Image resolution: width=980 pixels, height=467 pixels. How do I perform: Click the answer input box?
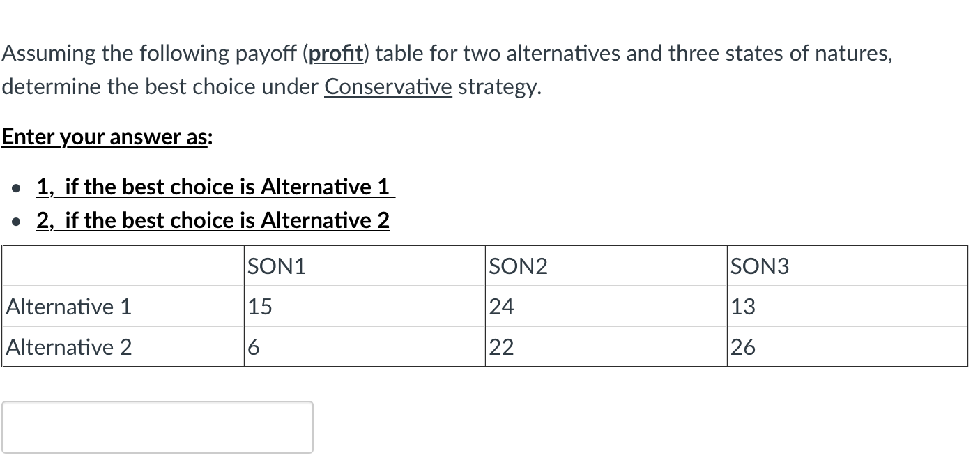[x=157, y=427]
